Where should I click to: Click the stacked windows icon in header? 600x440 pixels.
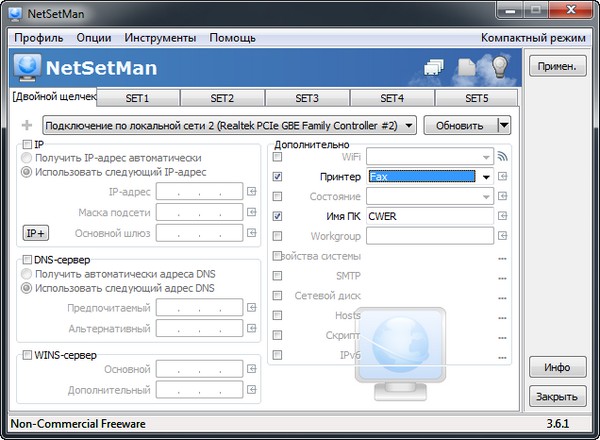click(x=434, y=68)
